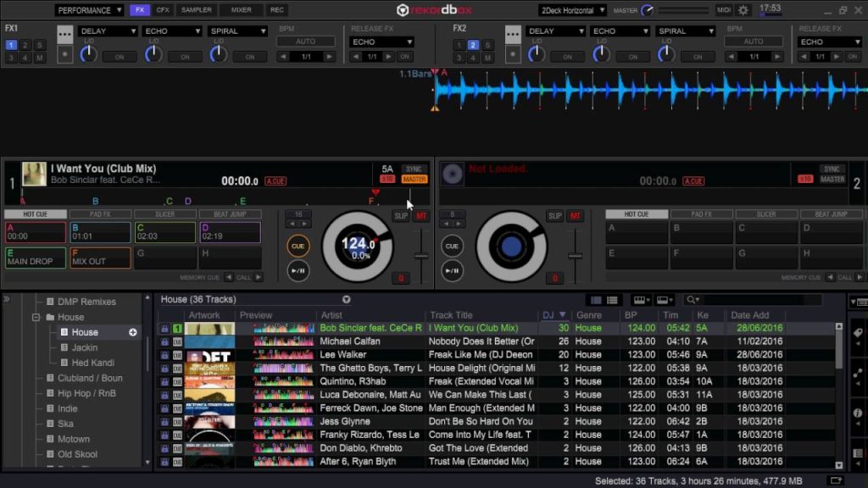
Task: Toggle deck 2 SYNC
Action: click(x=832, y=169)
